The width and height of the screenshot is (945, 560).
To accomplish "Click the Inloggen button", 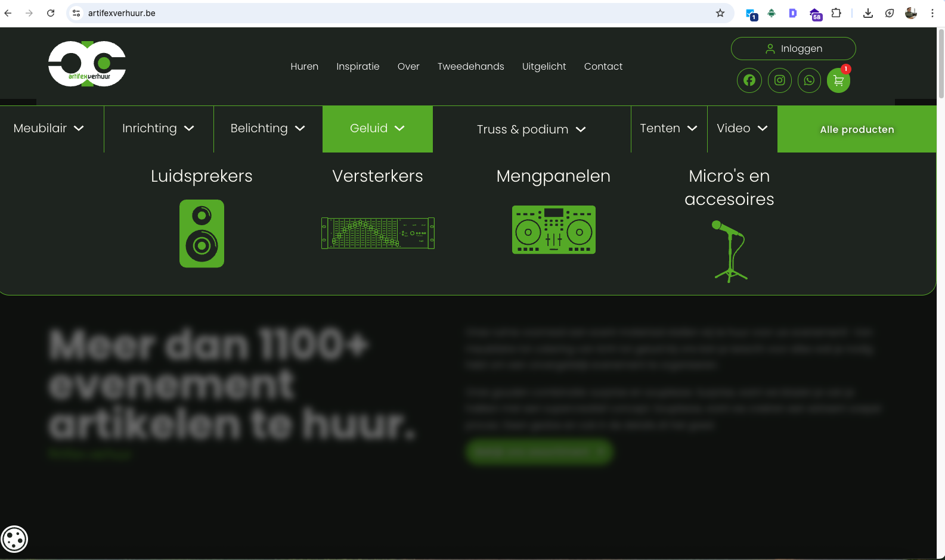I will 793,49.
